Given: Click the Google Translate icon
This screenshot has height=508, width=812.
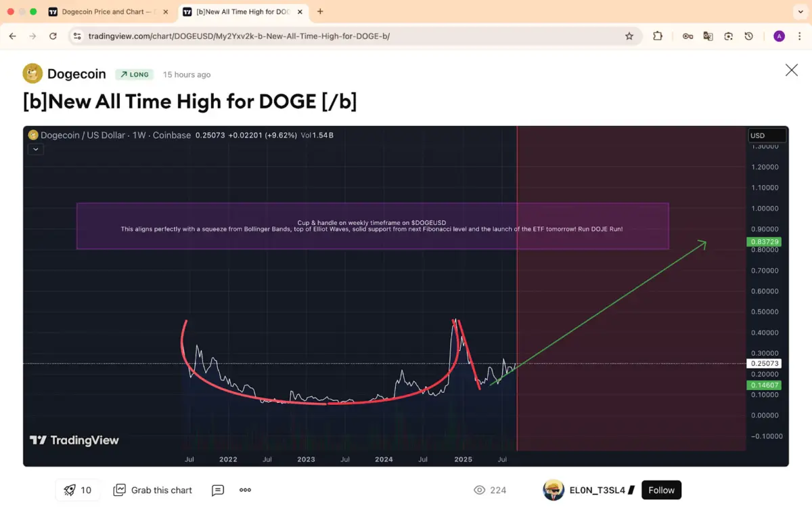Looking at the screenshot, I should (x=708, y=36).
